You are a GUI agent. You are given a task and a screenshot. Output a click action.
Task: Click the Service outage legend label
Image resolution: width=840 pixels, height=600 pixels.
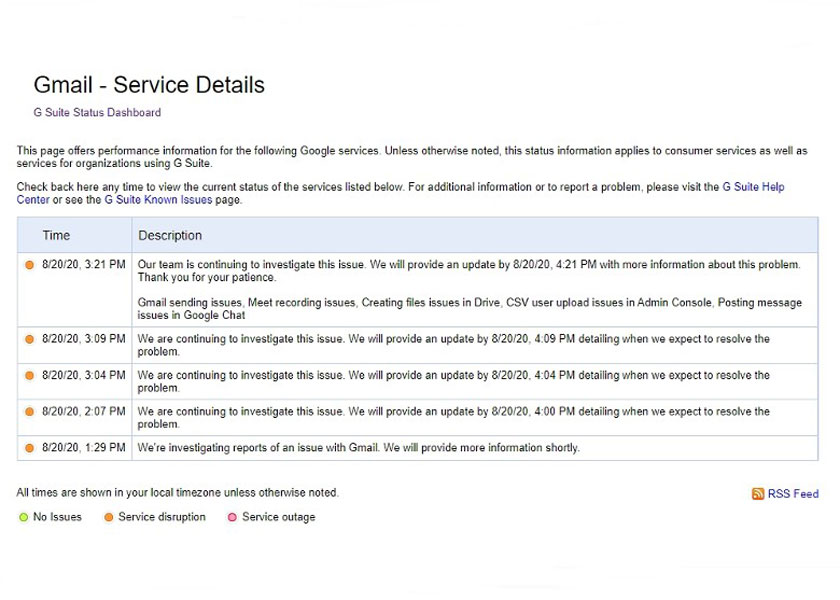coord(279,517)
